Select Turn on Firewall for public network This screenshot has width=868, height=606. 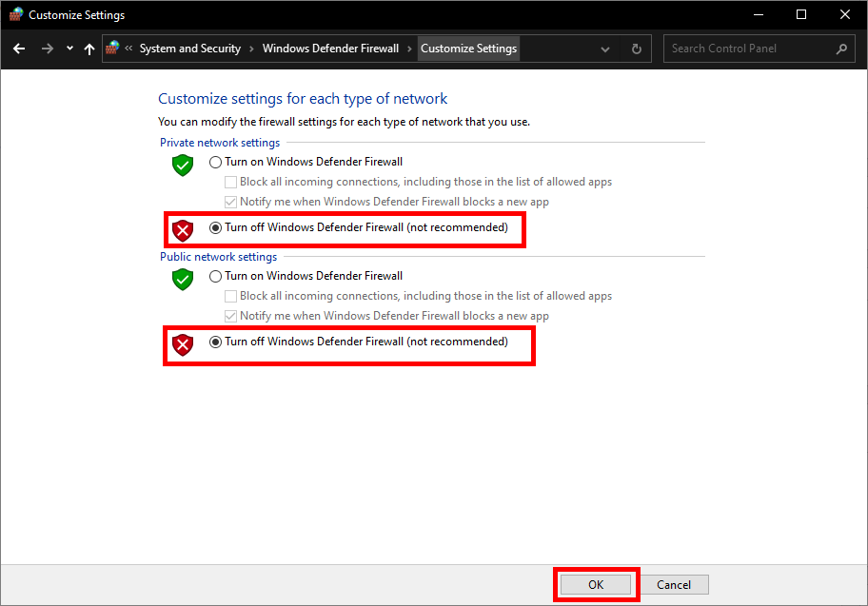click(215, 276)
